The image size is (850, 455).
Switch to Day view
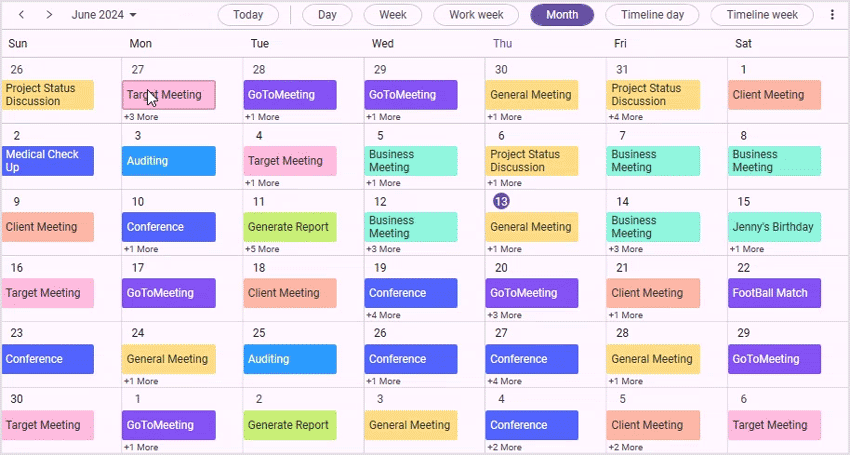[x=327, y=15]
